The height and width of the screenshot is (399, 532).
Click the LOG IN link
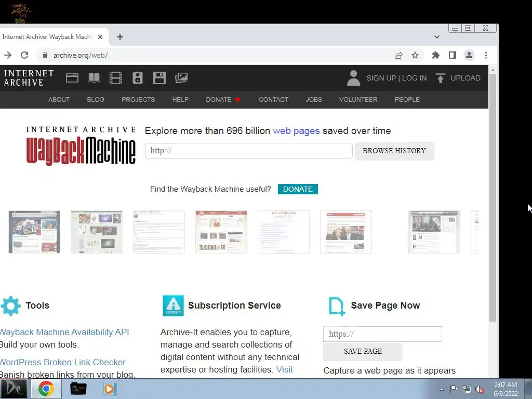pyautogui.click(x=414, y=78)
